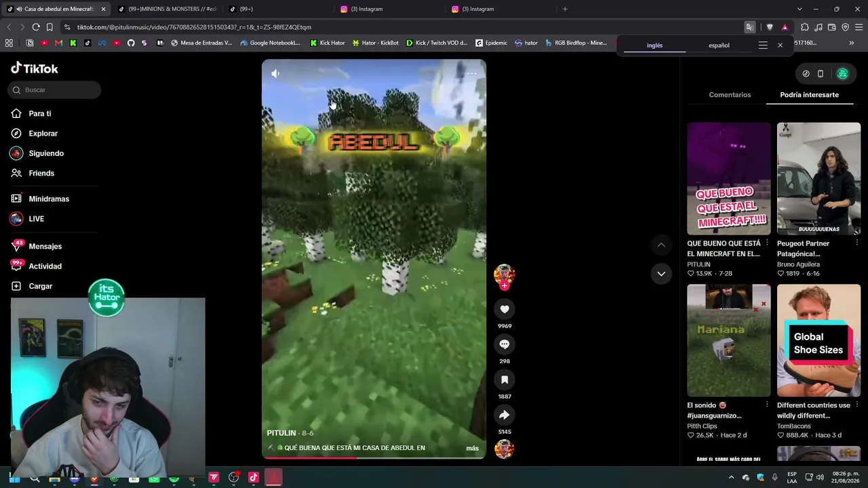Open the browser extensions puzzle icon
The height and width of the screenshot is (488, 868).
pos(805,27)
